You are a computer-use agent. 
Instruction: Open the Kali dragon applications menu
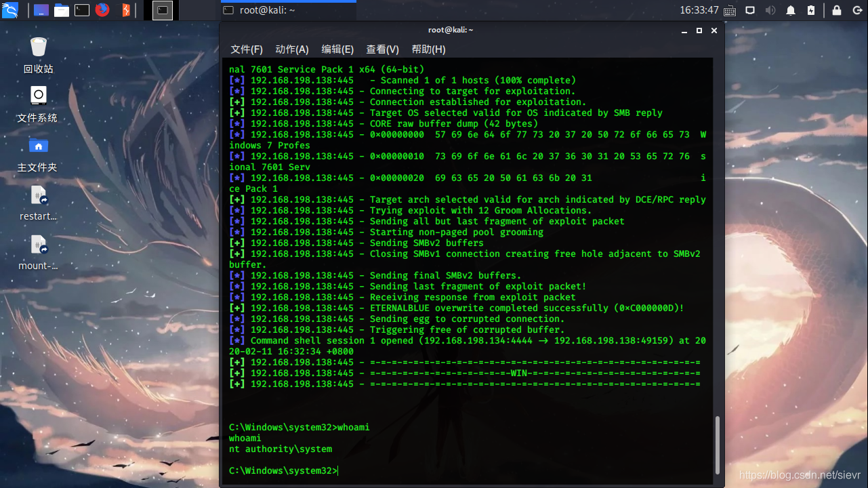[x=10, y=10]
